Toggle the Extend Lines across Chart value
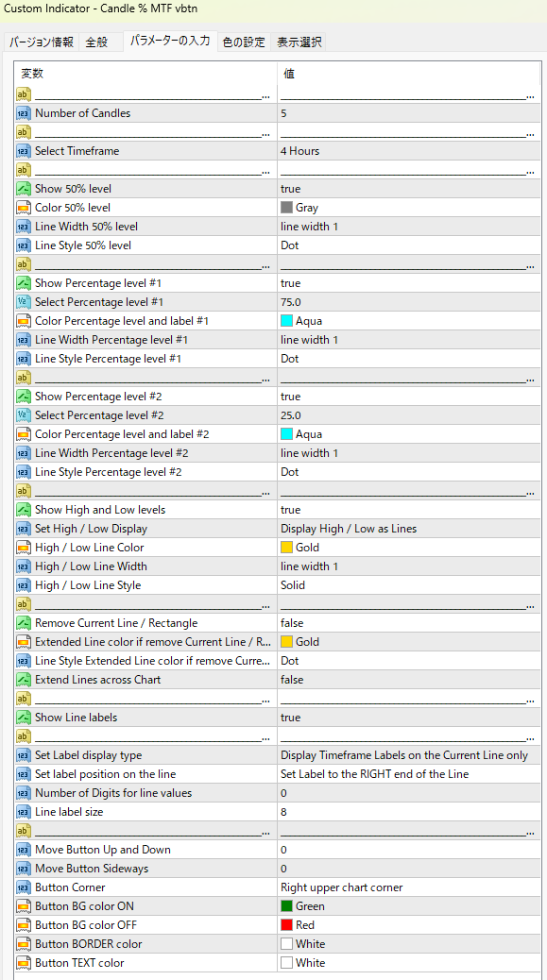 pyautogui.click(x=409, y=680)
